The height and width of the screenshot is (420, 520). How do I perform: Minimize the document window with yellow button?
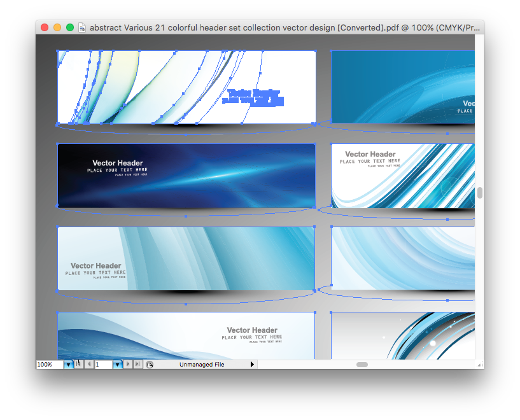57,27
